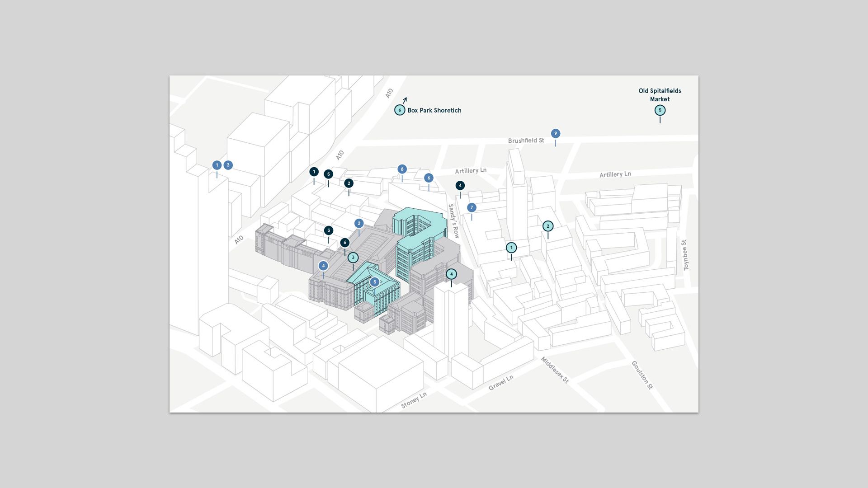Select dark navy marker 1 near the A10
868x488 pixels.
[x=314, y=172]
